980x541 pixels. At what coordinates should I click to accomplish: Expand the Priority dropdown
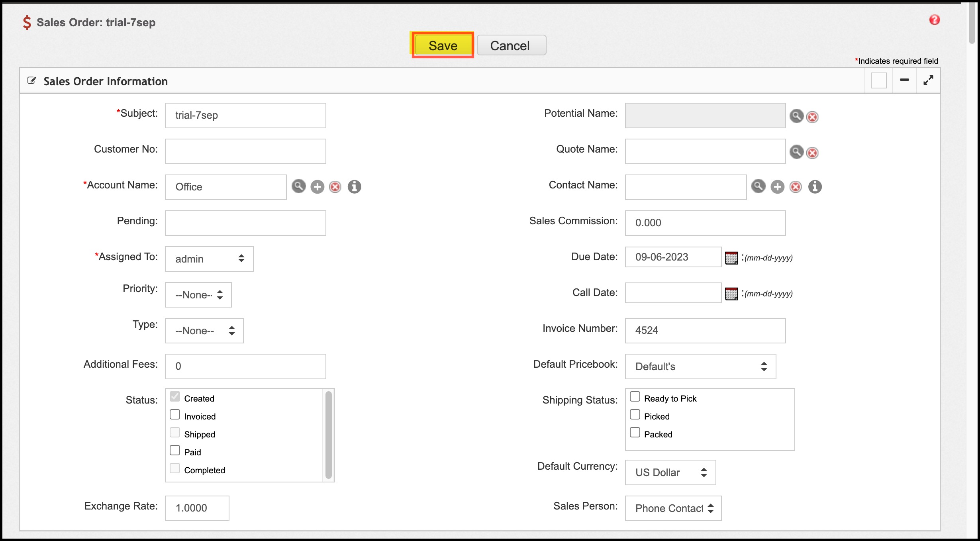pos(198,295)
